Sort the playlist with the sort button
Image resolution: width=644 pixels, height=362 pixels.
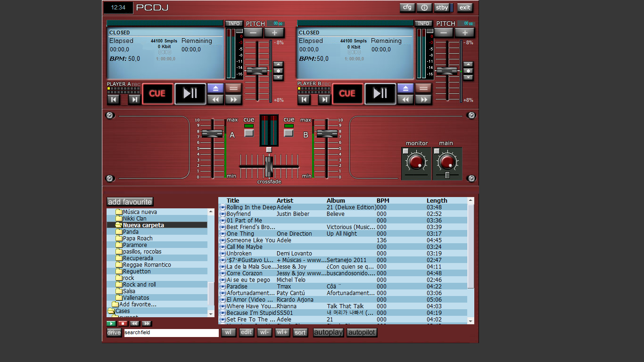click(300, 332)
